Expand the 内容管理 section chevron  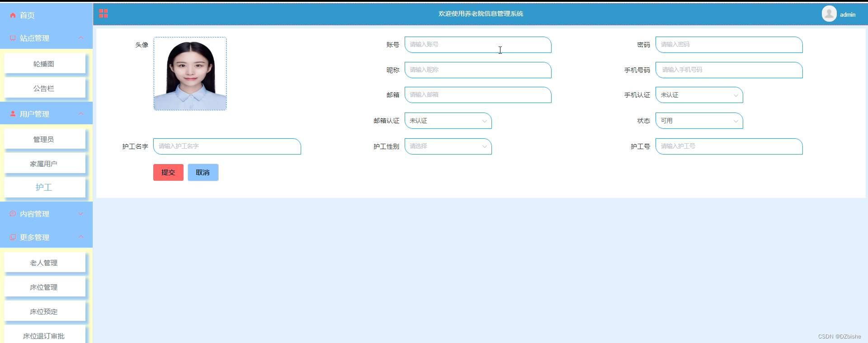click(x=81, y=214)
